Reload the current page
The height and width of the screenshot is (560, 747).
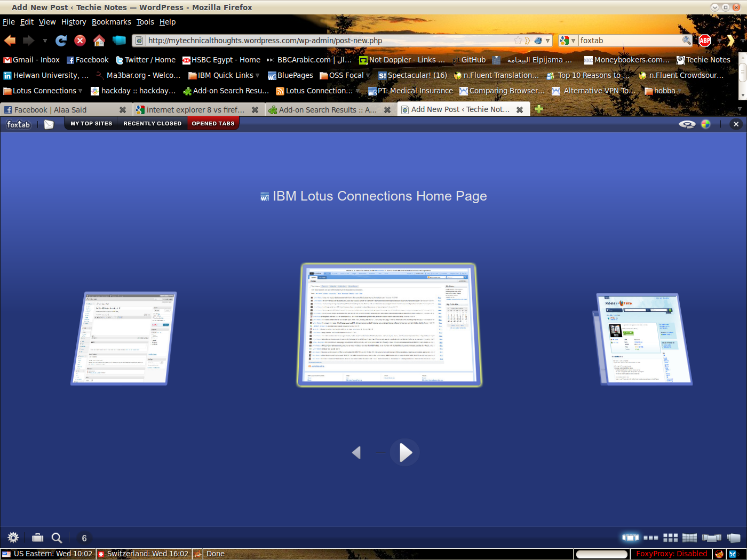(x=61, y=41)
